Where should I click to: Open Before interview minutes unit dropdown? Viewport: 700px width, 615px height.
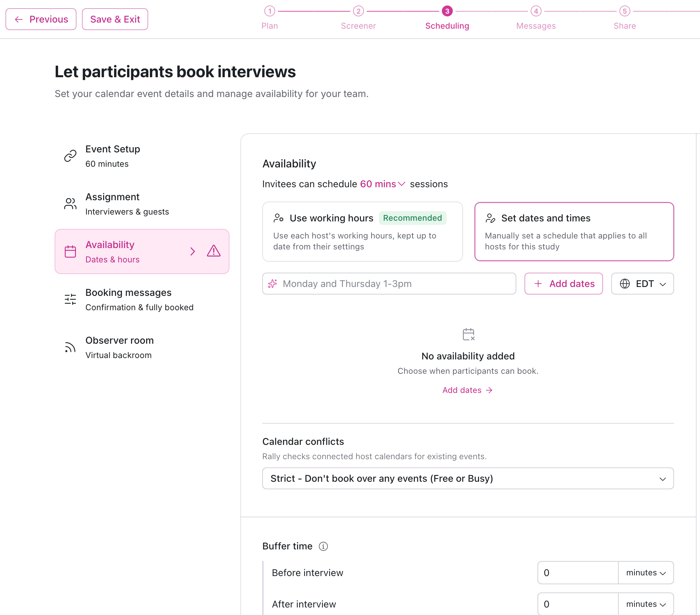[x=646, y=573]
